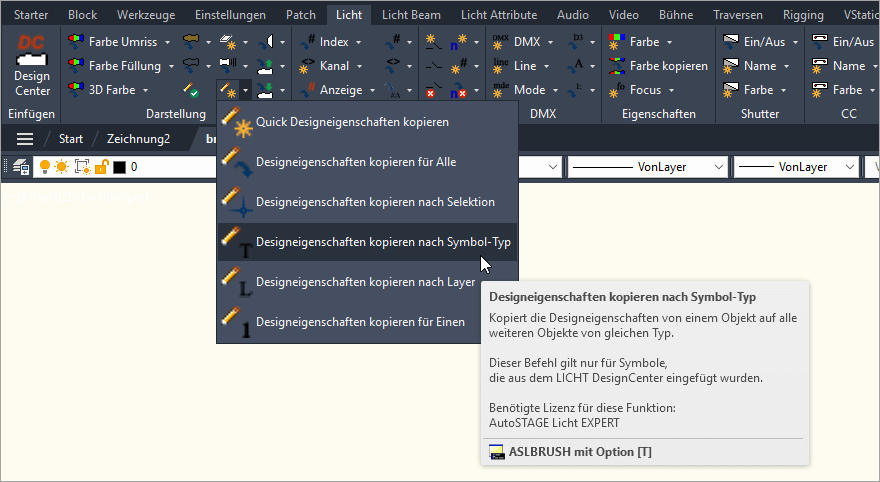This screenshot has height=482, width=880.
Task: Click the Kanal sun icon
Action: tap(308, 66)
